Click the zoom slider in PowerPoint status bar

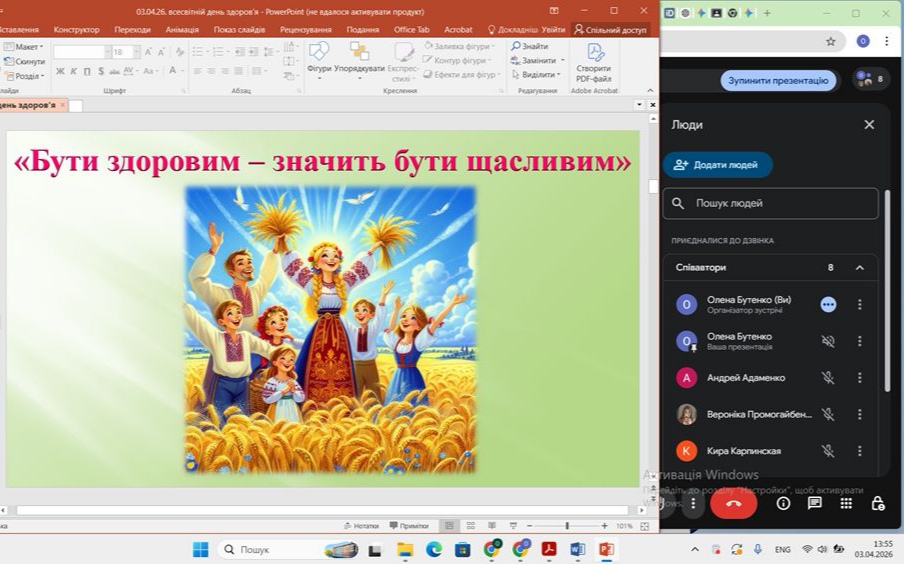[x=567, y=526]
